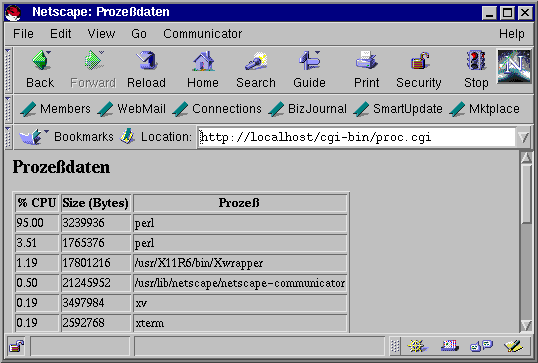Open the SmartUpdate personal toolbar bookmark
Screen dimensions: 538x363
pyautogui.click(x=398, y=109)
